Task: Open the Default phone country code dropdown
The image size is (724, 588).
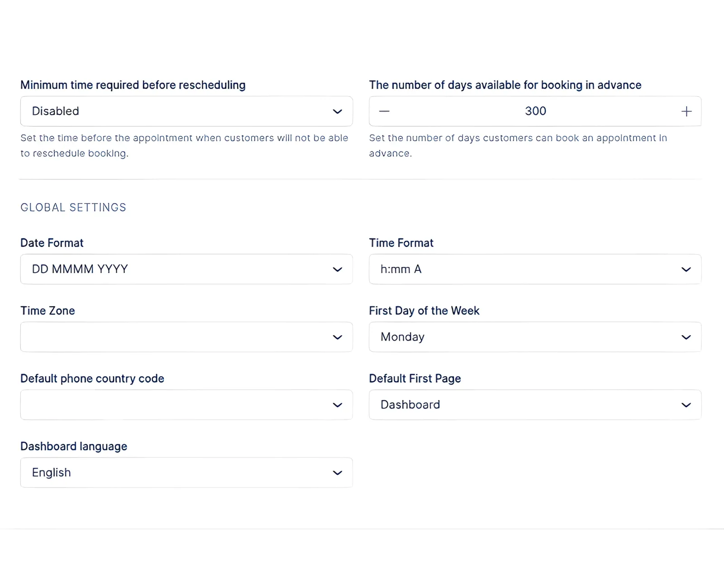Action: [186, 405]
